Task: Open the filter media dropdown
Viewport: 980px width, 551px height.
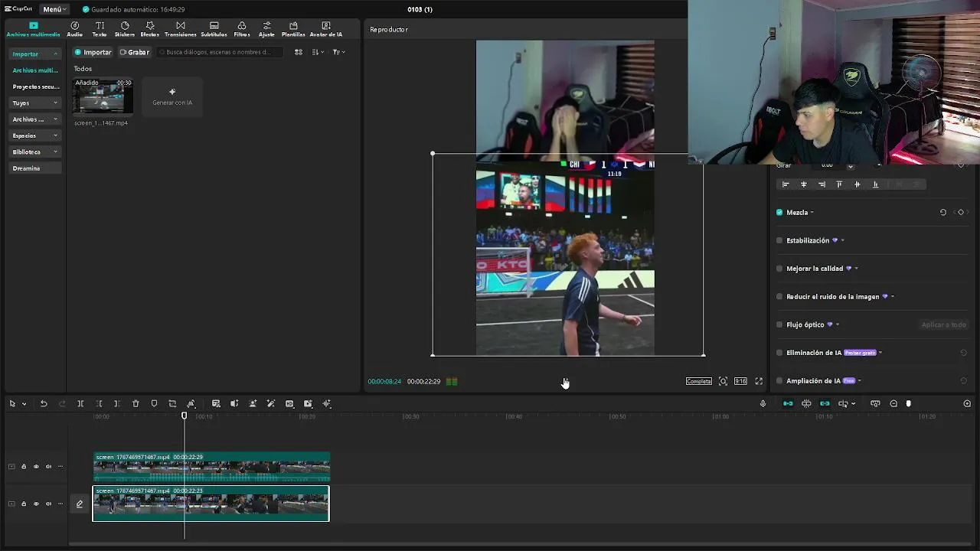Action: pyautogui.click(x=339, y=52)
